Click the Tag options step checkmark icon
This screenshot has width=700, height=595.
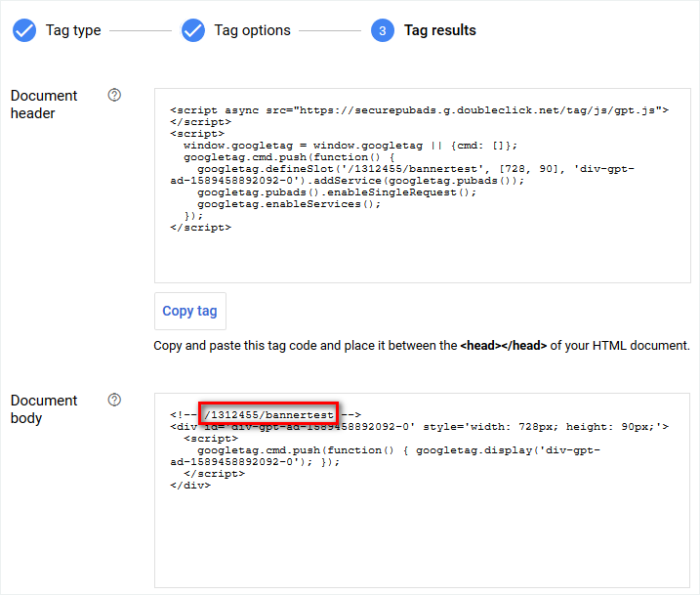[193, 30]
